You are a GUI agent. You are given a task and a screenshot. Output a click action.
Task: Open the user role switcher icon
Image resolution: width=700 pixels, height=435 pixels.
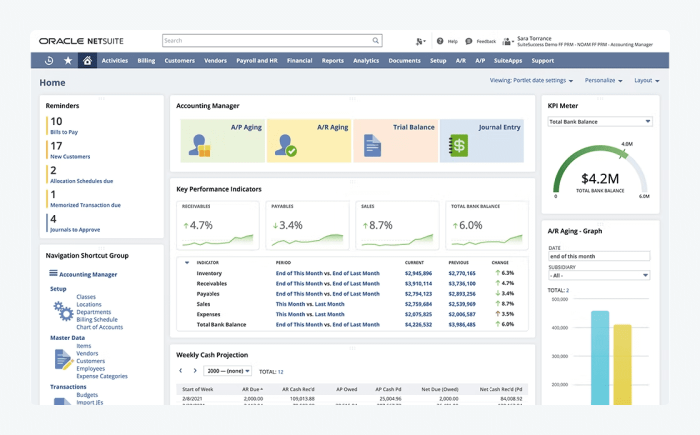pyautogui.click(x=507, y=42)
